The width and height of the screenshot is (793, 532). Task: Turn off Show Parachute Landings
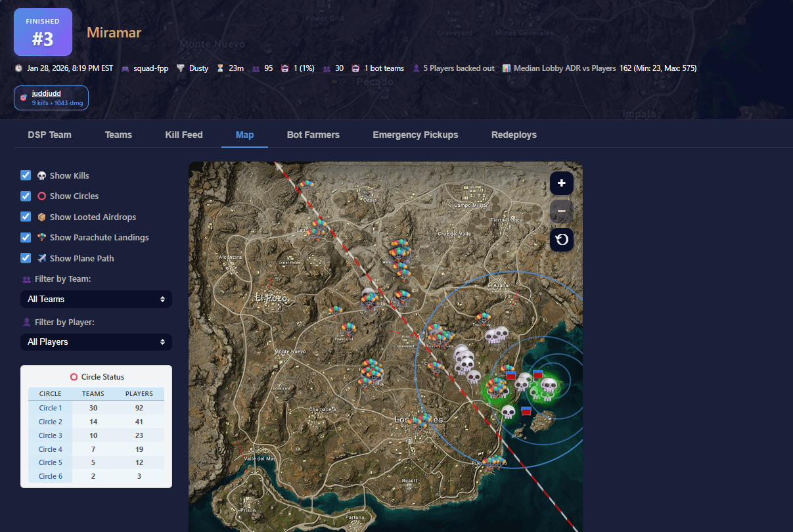pos(26,237)
